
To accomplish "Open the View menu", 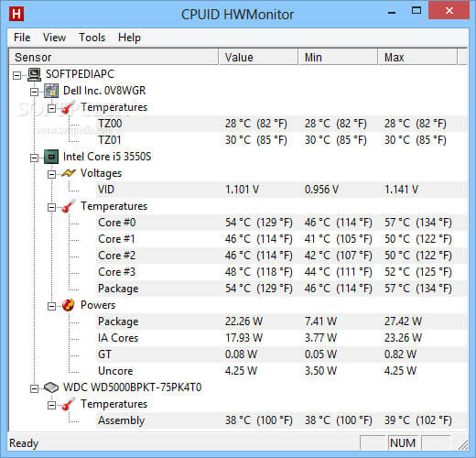I will point(54,38).
